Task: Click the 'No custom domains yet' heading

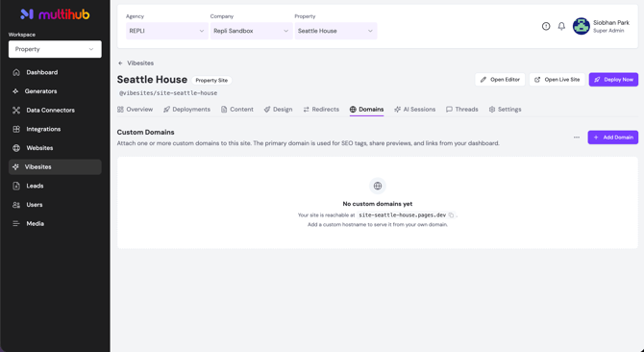Action: [x=378, y=204]
